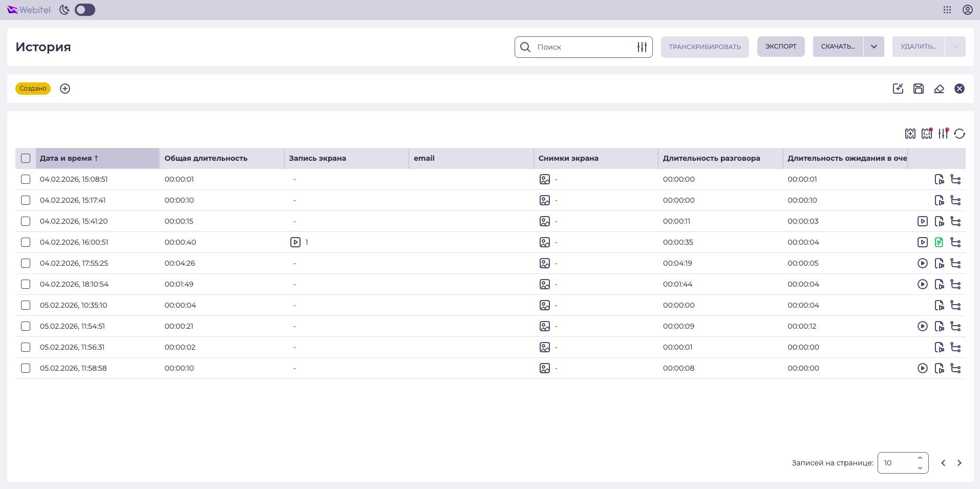Save the current filter preset

pyautogui.click(x=919, y=89)
